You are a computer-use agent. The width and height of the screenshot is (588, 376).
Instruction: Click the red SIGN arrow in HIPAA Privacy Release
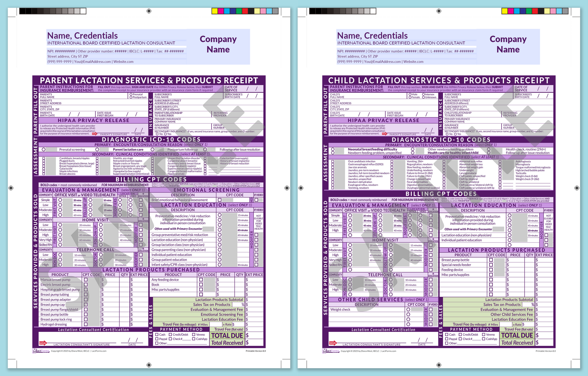click(94, 134)
